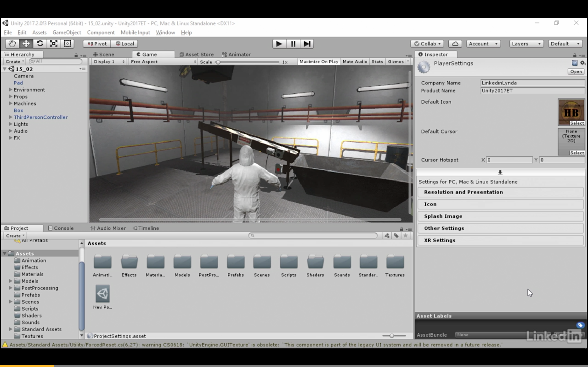Click the Company Name input field

[x=532, y=83]
